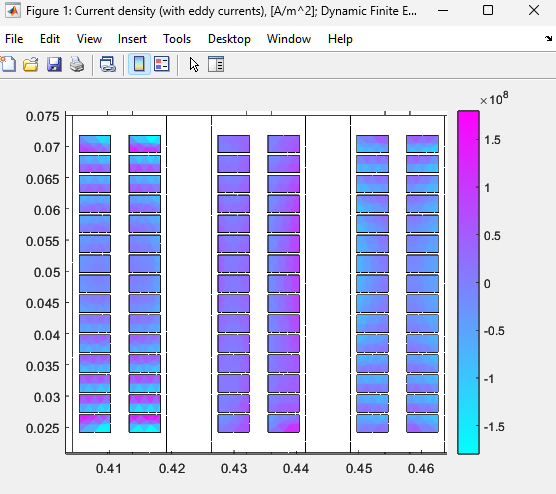Open the Window menu
Screen dimensions: 556x494
pos(289,39)
